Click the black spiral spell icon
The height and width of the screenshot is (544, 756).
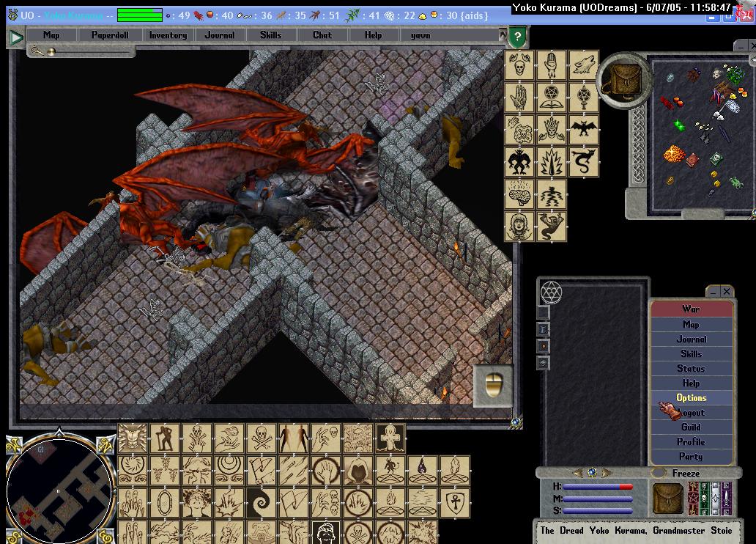(262, 503)
